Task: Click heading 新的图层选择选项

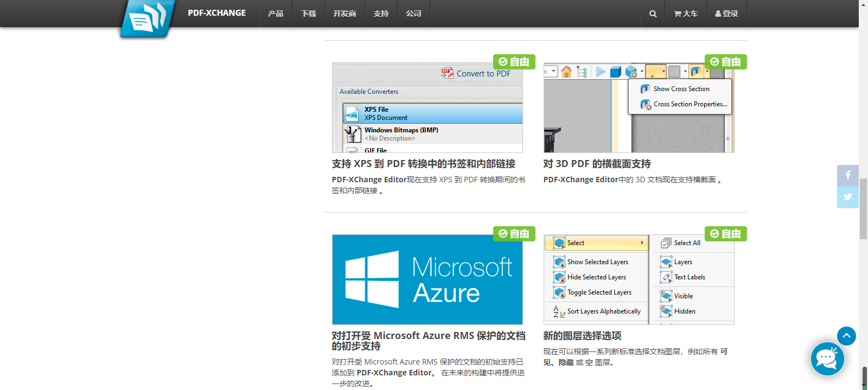Action: (583, 336)
